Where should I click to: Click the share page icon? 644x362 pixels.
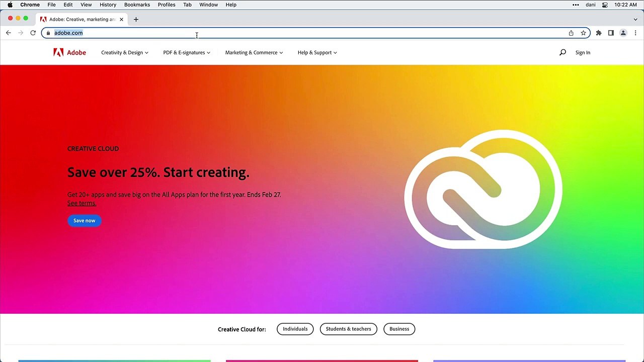pyautogui.click(x=571, y=33)
